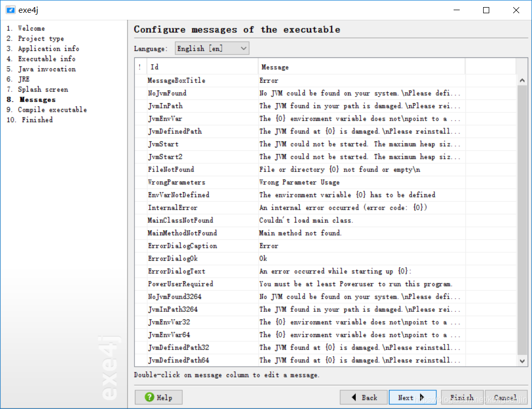Click message 'The environment variable {0} has to be defined'
This screenshot has height=409, width=532.
(347, 195)
